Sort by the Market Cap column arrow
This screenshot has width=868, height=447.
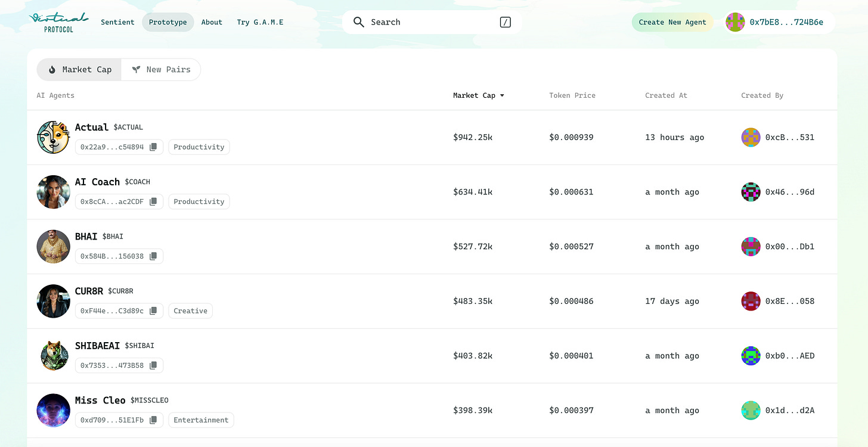click(x=502, y=95)
